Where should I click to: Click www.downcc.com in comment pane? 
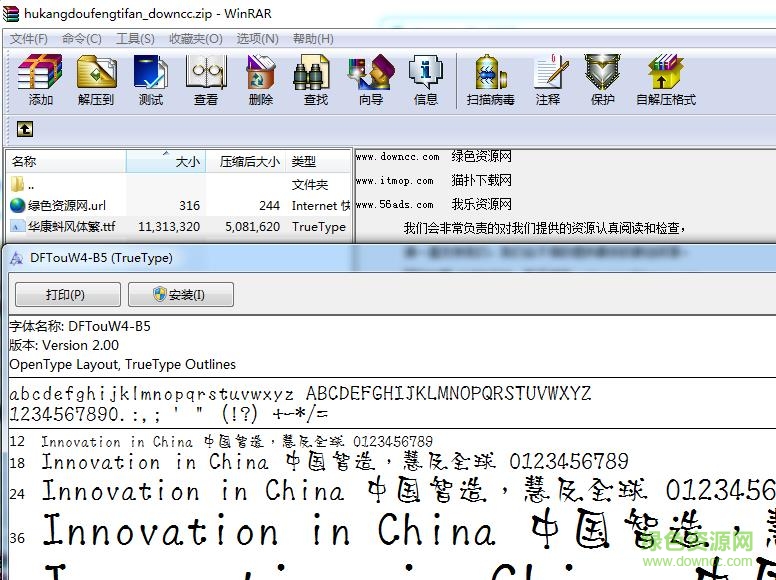pyautogui.click(x=397, y=156)
